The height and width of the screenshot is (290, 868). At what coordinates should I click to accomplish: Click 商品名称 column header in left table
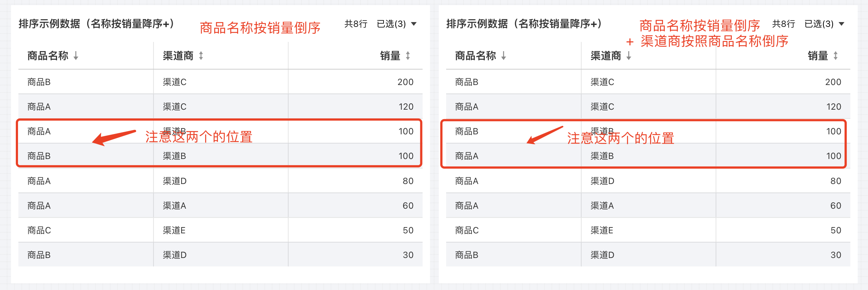coord(48,56)
